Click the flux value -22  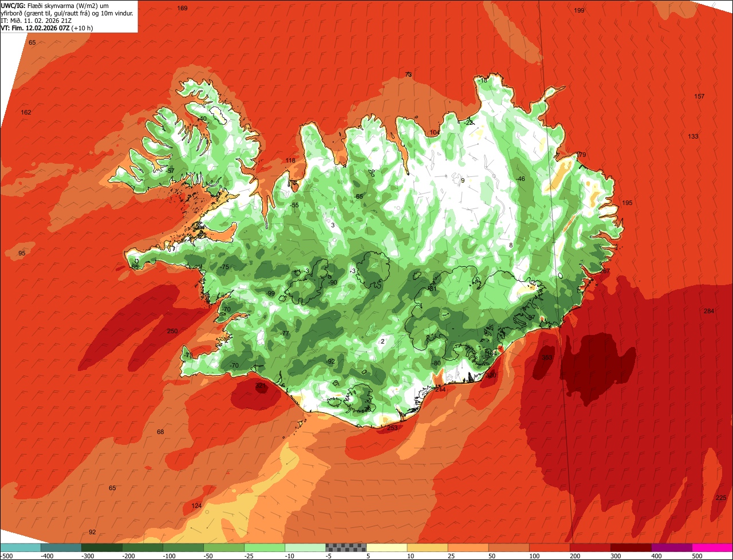(469, 123)
